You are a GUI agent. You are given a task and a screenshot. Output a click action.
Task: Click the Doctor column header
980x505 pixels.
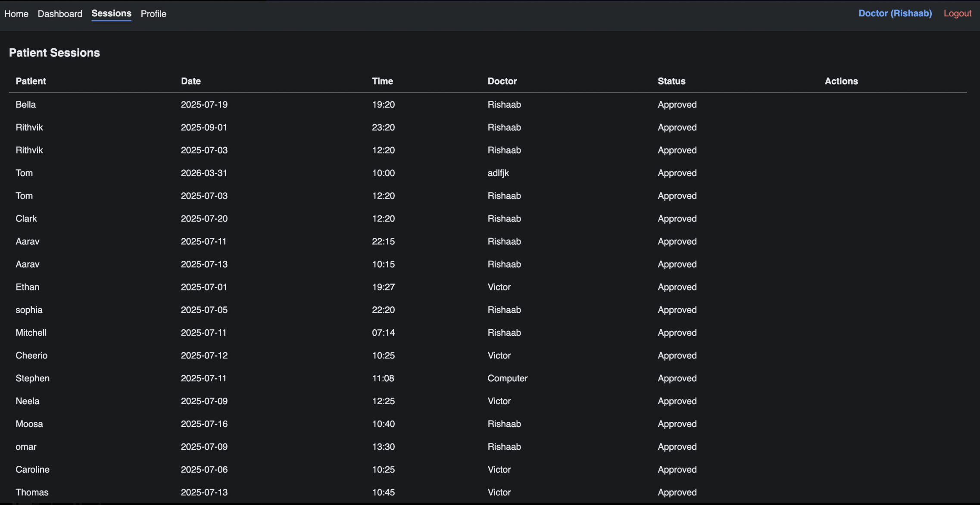click(x=502, y=81)
